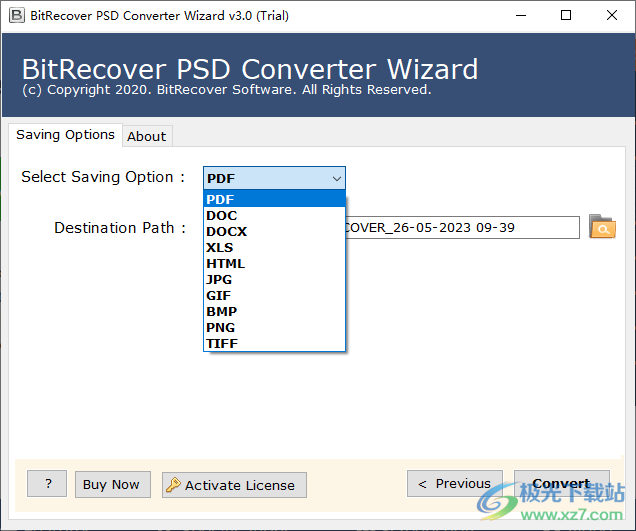Click the Destination Path text field
The image size is (636, 531).
[462, 228]
